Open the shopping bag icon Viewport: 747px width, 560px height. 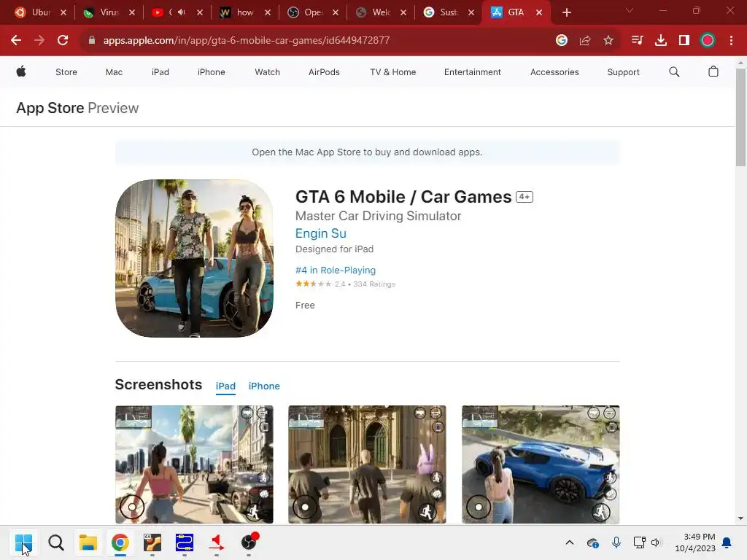(x=713, y=71)
